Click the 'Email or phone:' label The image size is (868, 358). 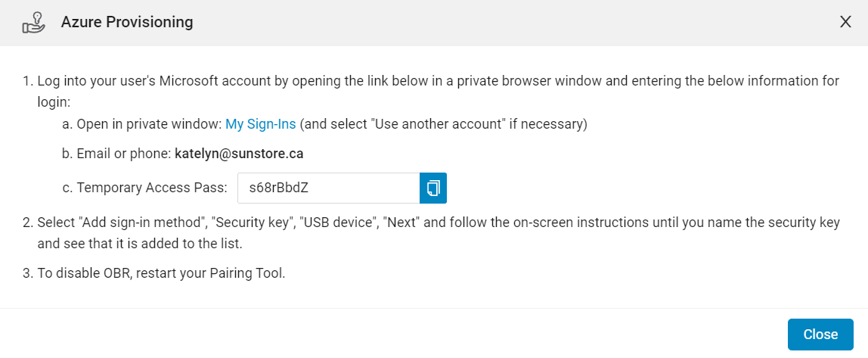click(124, 154)
